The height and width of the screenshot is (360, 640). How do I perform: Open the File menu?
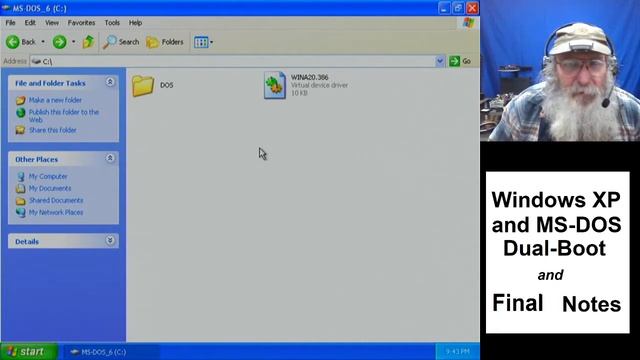(10, 23)
